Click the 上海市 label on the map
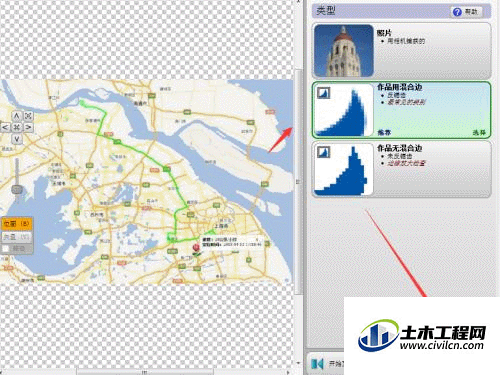The image size is (500, 375). [x=221, y=226]
